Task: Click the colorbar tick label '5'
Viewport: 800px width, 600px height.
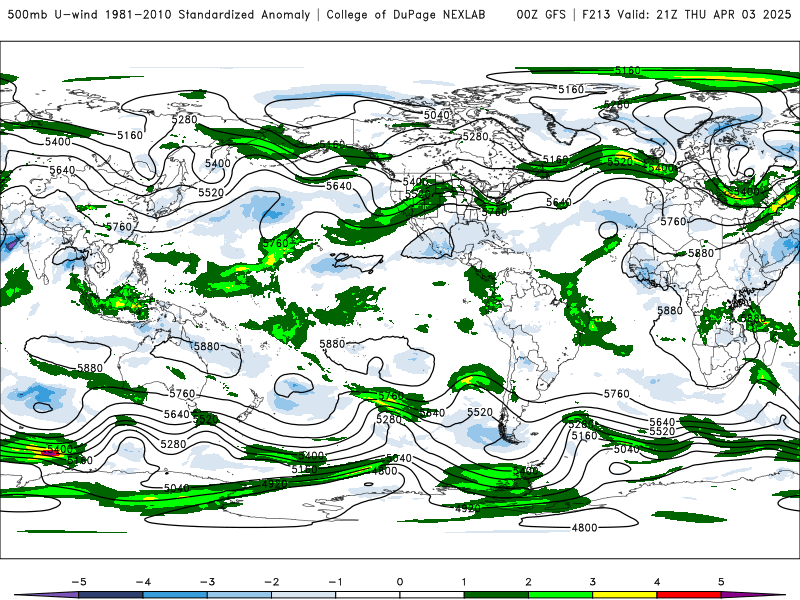Action: coord(721,582)
